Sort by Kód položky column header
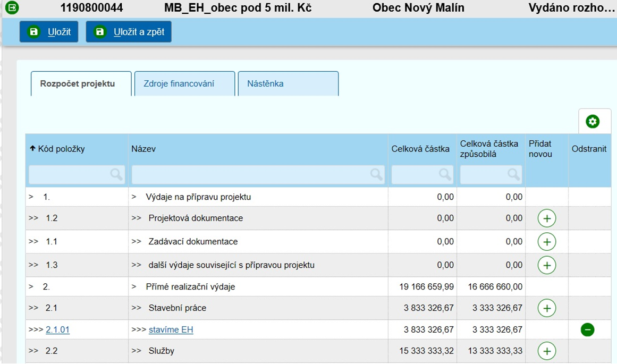Viewport: 617px width, 364px height. (x=57, y=149)
